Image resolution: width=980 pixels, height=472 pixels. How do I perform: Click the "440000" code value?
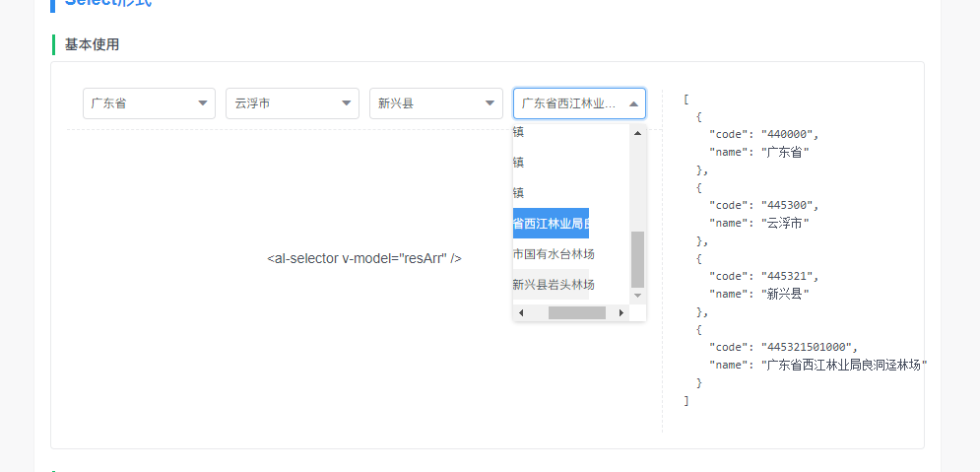coord(789,134)
